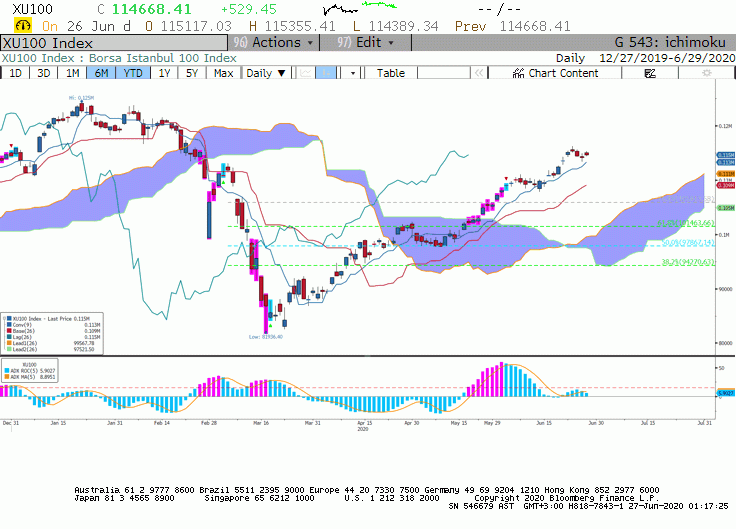
Task: Click the Lag(26) teal legend swatch
Action: (x=9, y=337)
